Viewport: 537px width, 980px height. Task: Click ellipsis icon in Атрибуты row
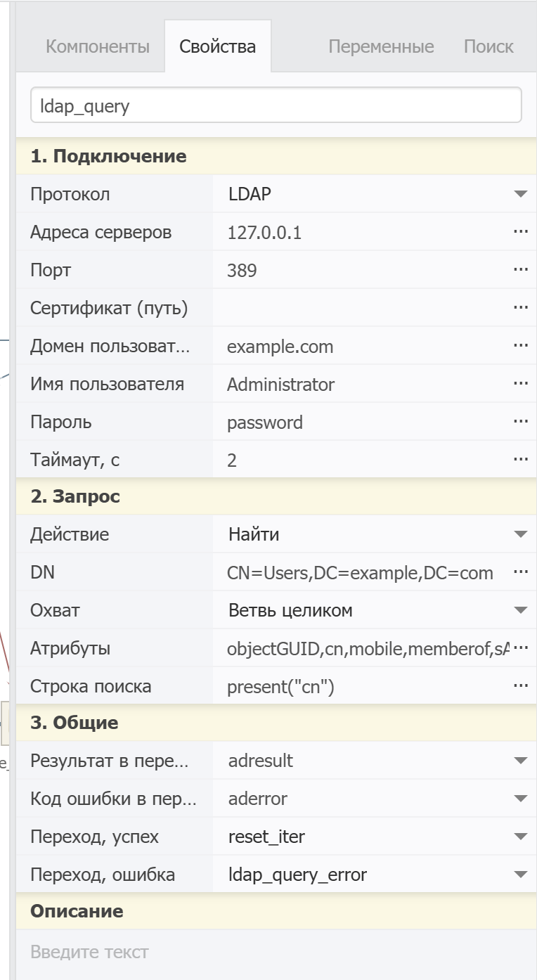tap(520, 648)
